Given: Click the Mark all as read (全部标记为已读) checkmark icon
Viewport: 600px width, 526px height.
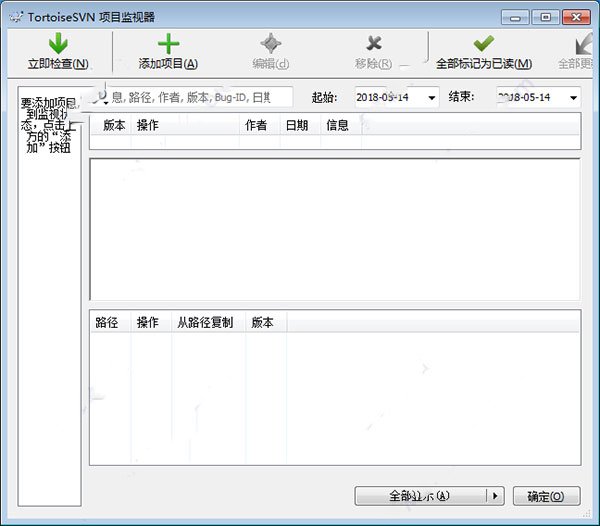Looking at the screenshot, I should click(x=484, y=43).
